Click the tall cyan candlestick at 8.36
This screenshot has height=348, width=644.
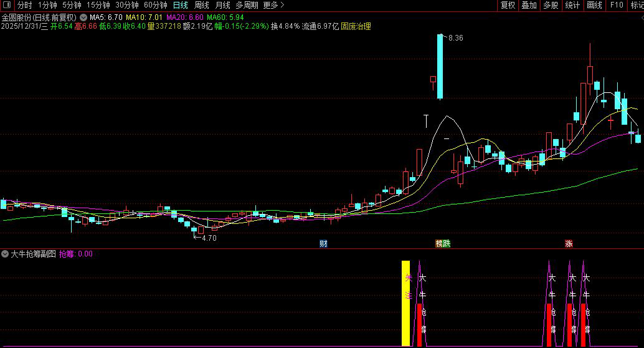[440, 67]
